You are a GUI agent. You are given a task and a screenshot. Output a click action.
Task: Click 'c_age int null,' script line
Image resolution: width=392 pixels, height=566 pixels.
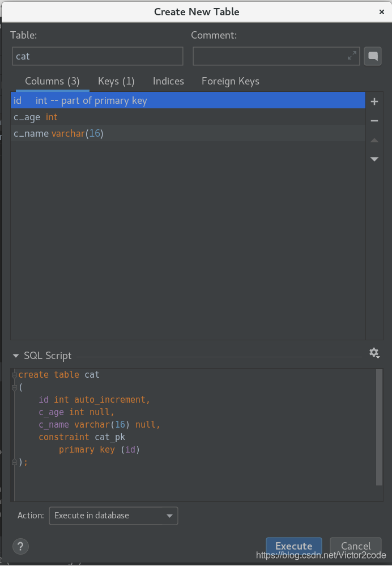76,412
